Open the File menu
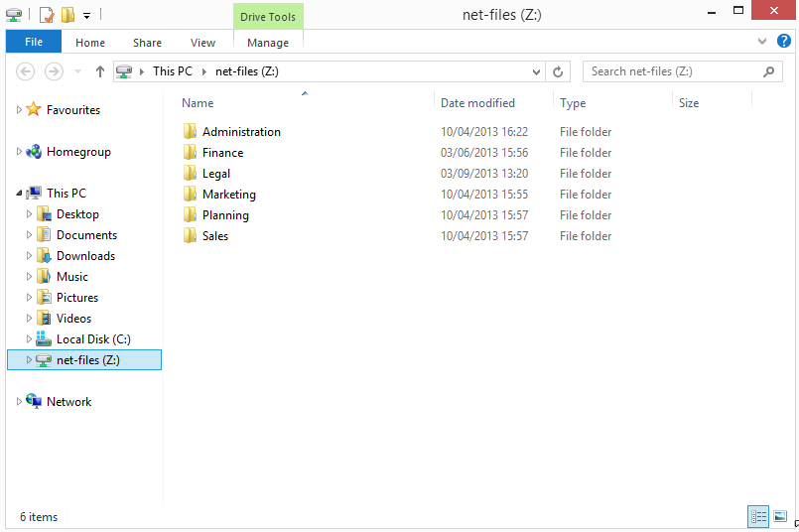 tap(34, 42)
